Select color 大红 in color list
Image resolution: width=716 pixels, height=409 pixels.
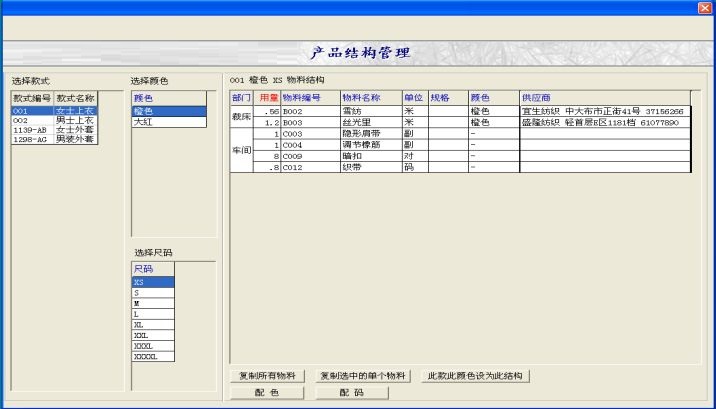tap(169, 122)
